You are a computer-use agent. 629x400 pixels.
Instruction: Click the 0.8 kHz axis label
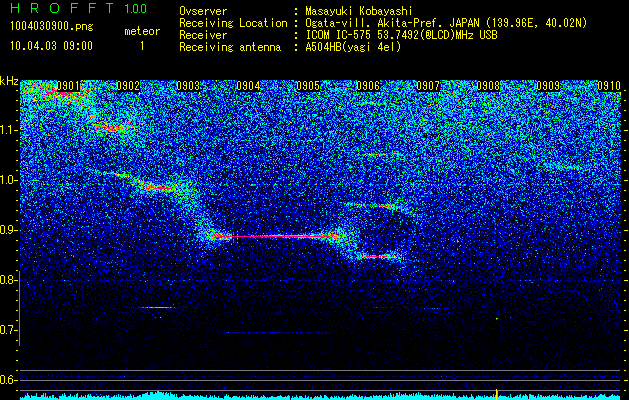coord(9,280)
